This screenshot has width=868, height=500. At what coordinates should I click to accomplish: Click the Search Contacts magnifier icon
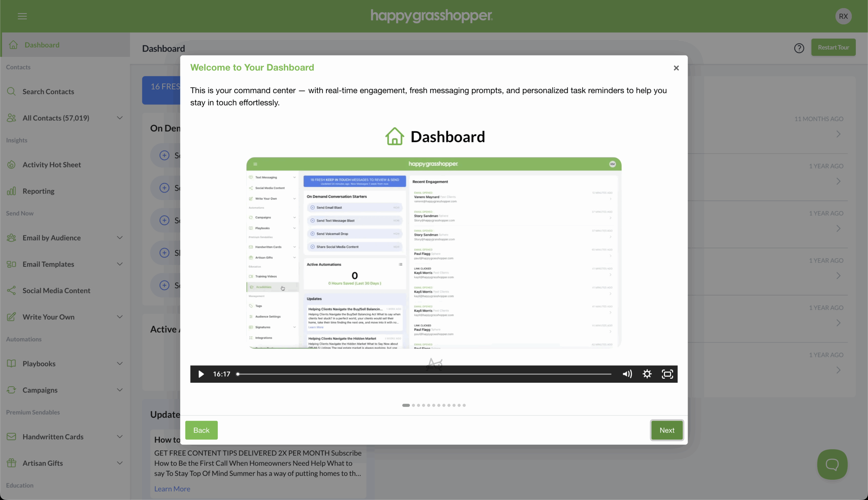pyautogui.click(x=11, y=91)
